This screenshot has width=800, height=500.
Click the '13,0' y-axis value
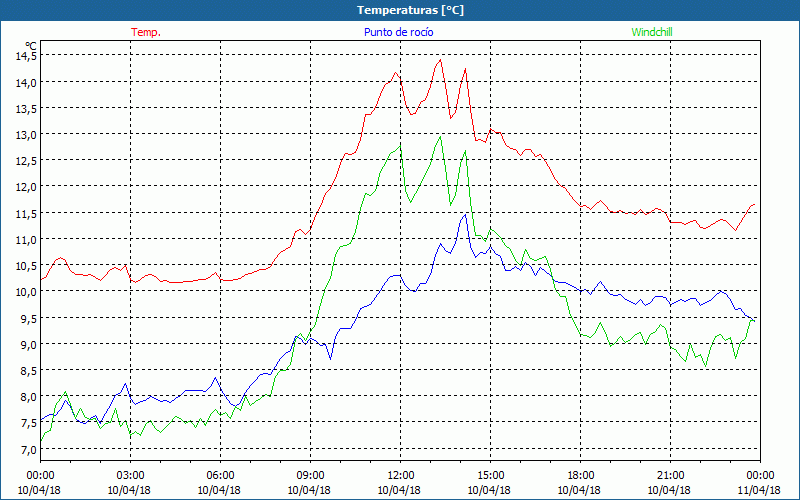pos(26,135)
